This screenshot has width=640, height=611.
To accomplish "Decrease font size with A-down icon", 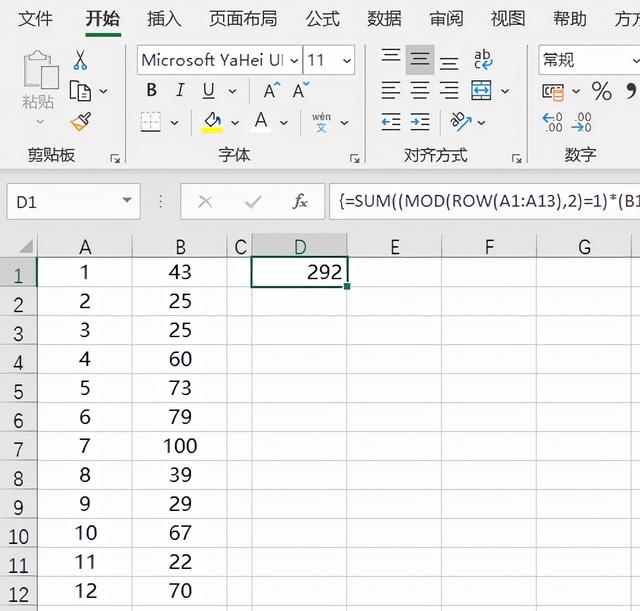I will click(301, 90).
